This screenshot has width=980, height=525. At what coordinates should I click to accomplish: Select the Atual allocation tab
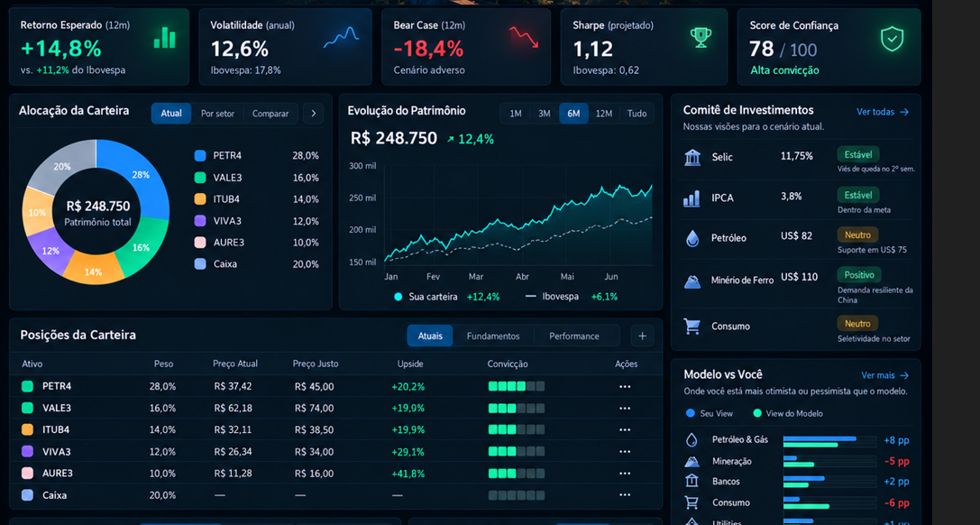click(171, 114)
